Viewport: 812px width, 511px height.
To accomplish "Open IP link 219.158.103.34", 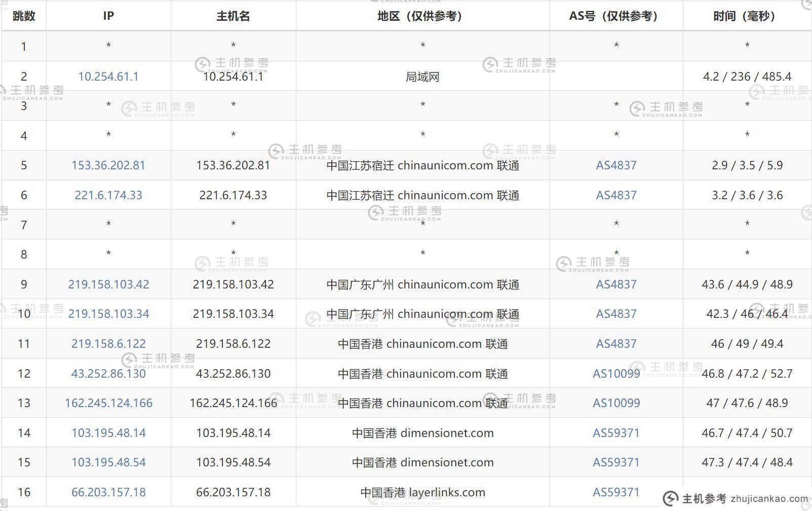I will (x=108, y=314).
